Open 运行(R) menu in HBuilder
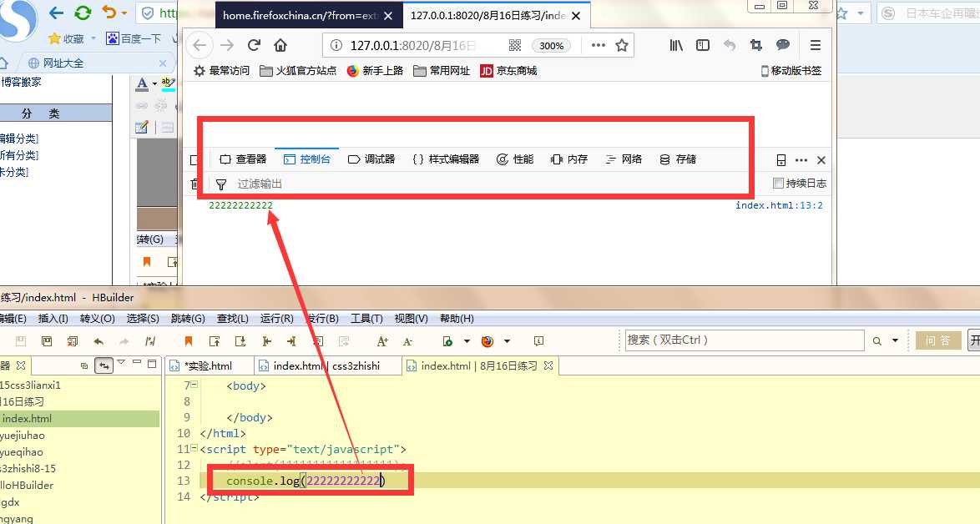 click(x=277, y=319)
